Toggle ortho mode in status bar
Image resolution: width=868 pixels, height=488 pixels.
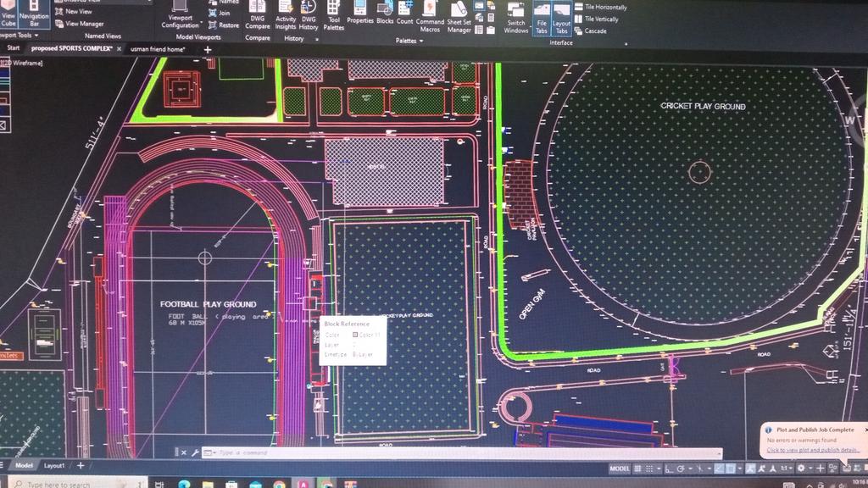pyautogui.click(x=669, y=469)
